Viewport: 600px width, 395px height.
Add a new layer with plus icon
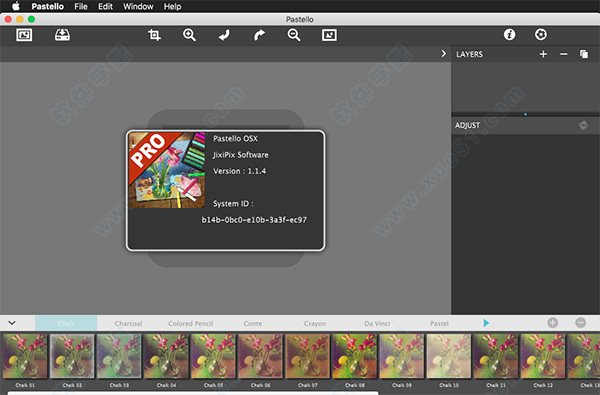pos(543,54)
